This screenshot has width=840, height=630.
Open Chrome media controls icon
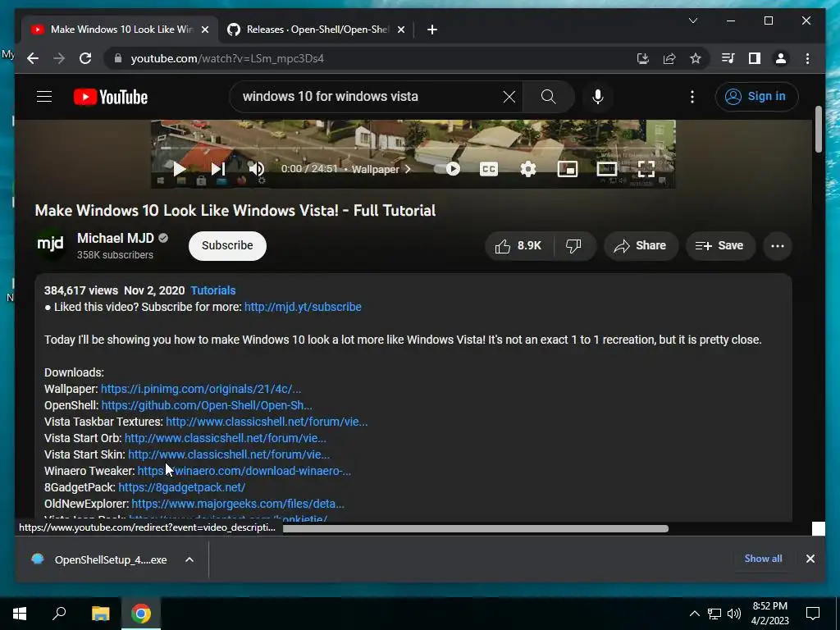pyautogui.click(x=728, y=58)
